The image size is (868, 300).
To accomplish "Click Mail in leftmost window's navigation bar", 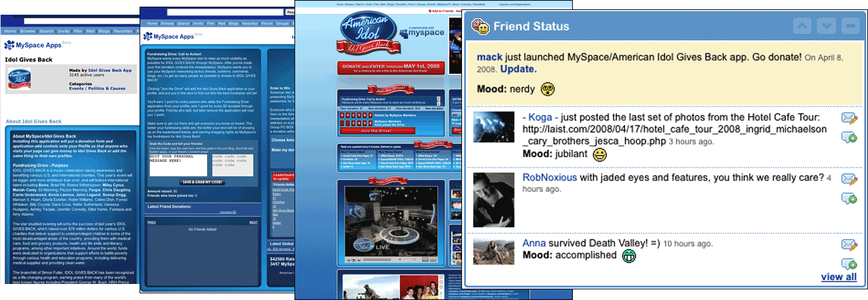I will point(90,31).
